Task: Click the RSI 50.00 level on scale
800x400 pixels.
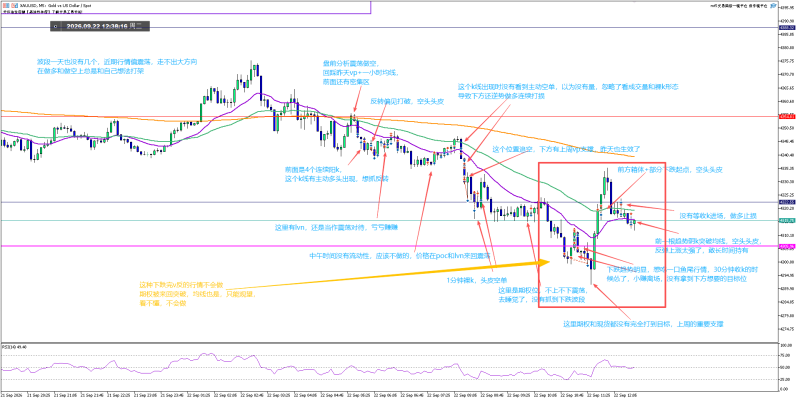Action: [784, 367]
